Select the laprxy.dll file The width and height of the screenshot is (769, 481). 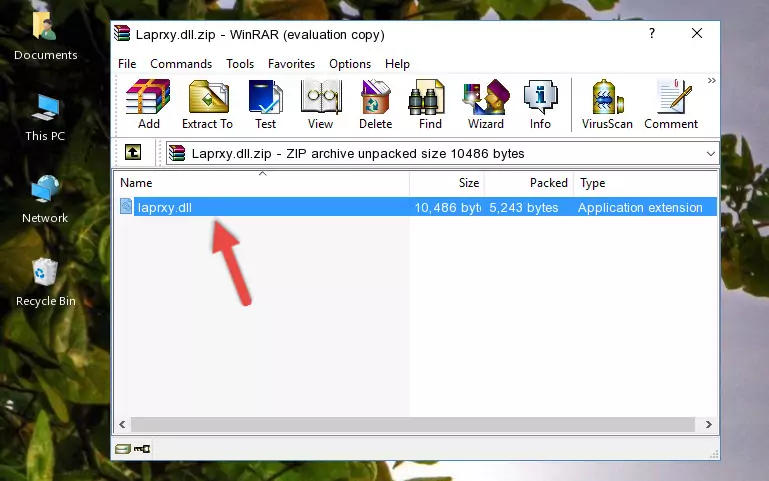165,207
